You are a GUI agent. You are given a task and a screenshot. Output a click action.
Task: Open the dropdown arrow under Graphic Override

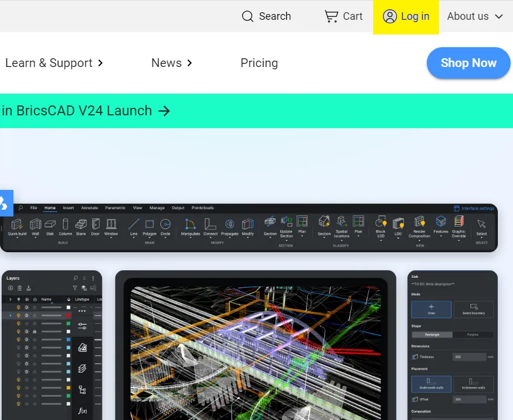[x=459, y=241]
